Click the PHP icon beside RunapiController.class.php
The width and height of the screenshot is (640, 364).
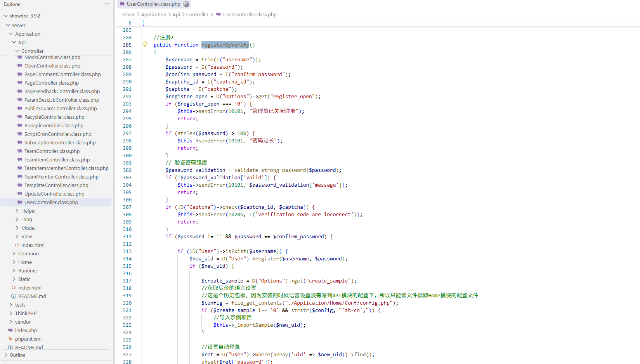[20, 125]
